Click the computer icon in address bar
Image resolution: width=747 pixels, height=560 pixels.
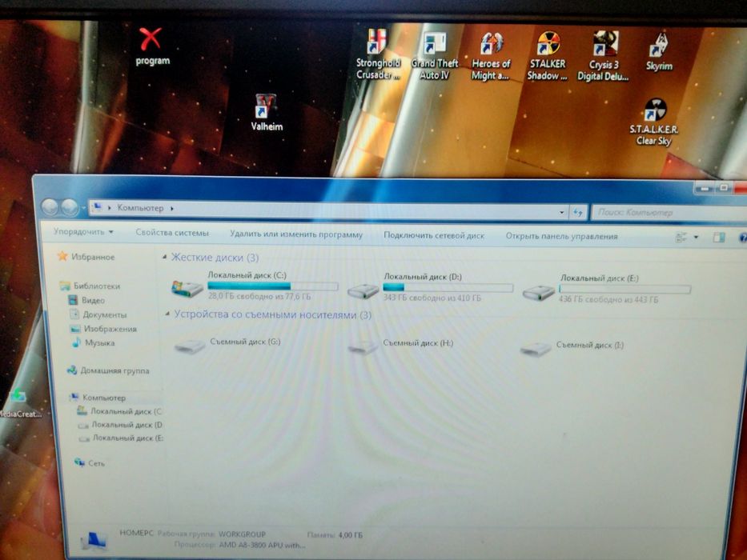click(97, 206)
